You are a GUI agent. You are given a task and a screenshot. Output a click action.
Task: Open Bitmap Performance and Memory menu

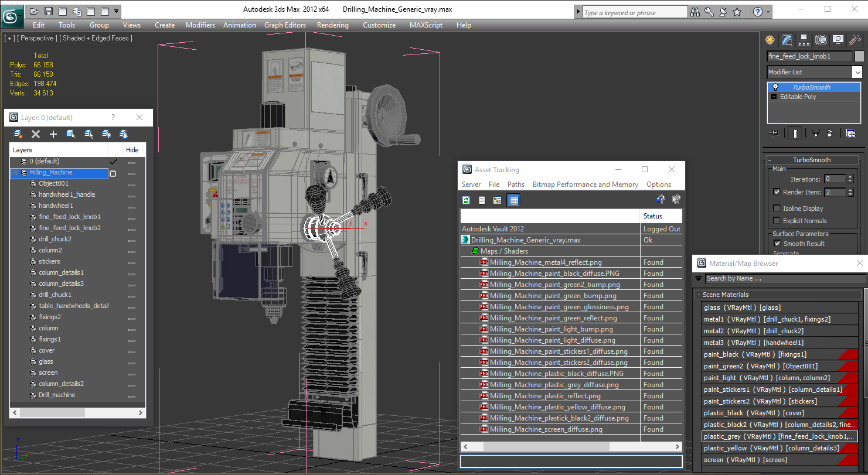[585, 184]
